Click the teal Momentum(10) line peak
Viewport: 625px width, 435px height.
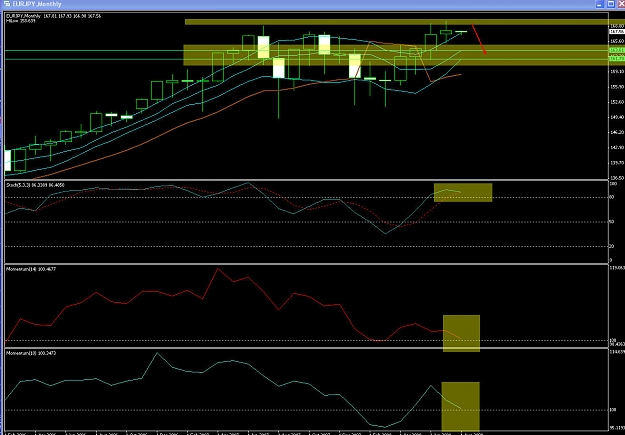[157, 353]
